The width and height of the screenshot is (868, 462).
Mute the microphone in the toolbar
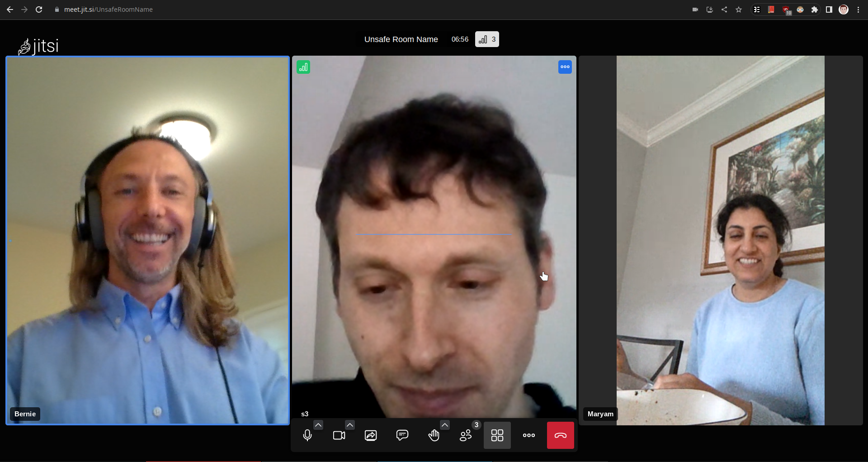(307, 435)
